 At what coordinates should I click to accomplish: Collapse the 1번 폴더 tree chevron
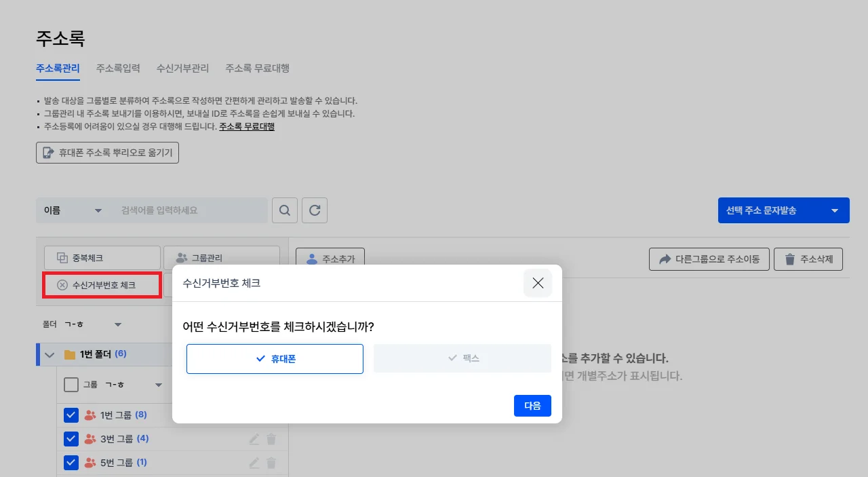tap(49, 354)
